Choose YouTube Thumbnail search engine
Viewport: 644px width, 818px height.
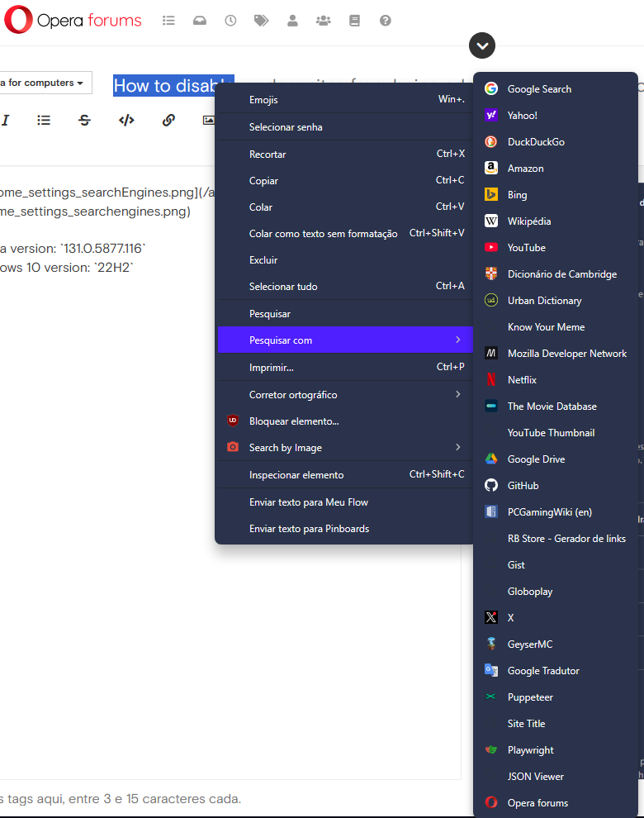click(556, 432)
